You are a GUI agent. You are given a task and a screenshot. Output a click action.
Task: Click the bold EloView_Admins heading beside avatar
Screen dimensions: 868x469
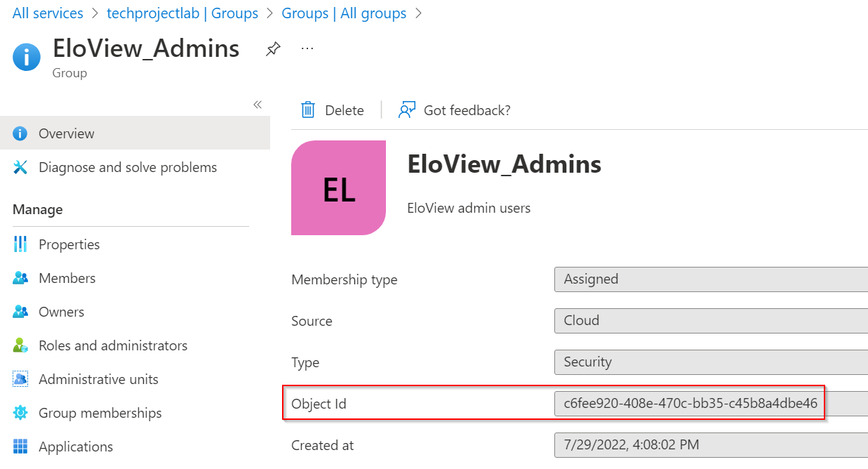[505, 164]
